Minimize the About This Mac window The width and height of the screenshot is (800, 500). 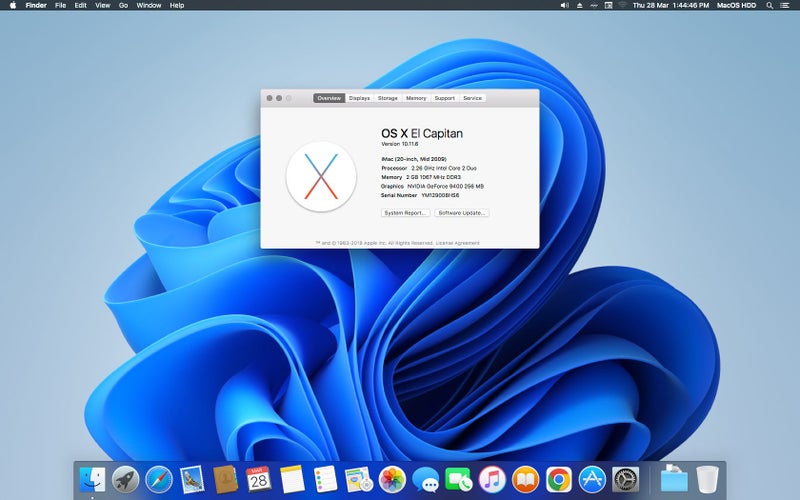(x=279, y=98)
